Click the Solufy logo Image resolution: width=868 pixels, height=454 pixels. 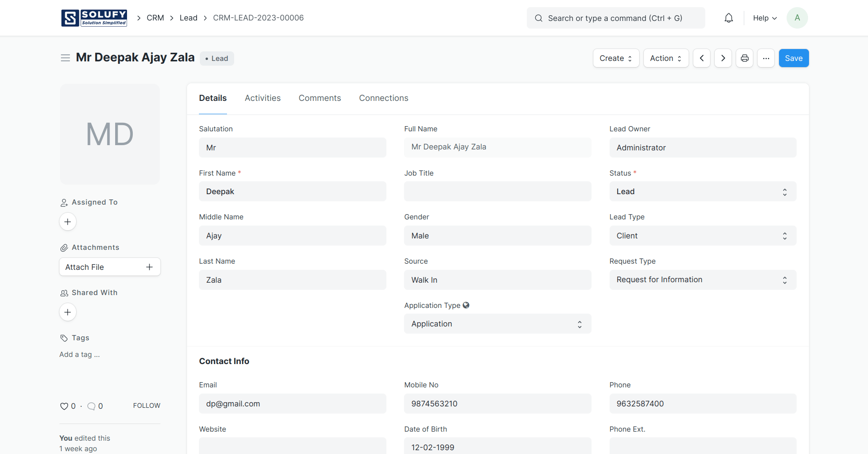tap(94, 18)
